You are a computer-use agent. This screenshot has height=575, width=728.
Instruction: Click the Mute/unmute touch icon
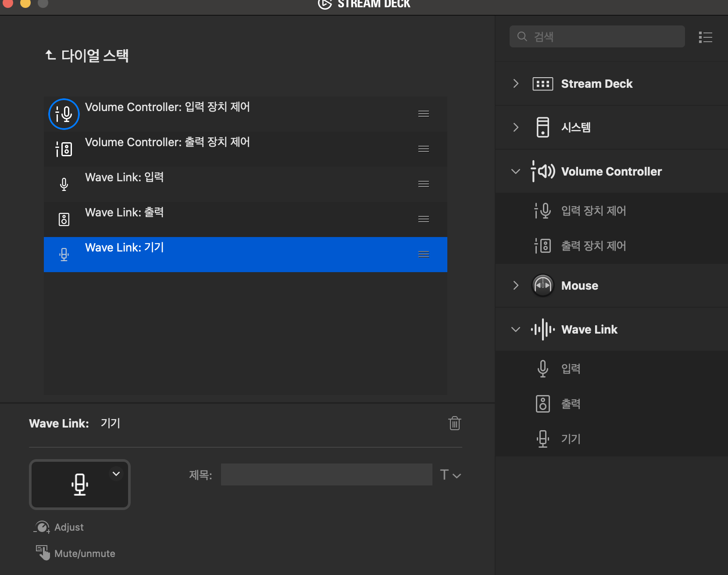coord(43,553)
